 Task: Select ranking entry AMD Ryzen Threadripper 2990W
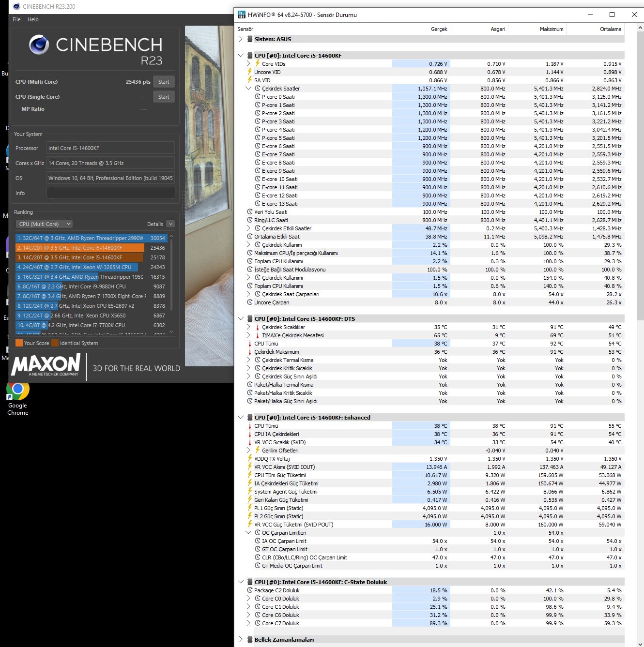pos(91,238)
